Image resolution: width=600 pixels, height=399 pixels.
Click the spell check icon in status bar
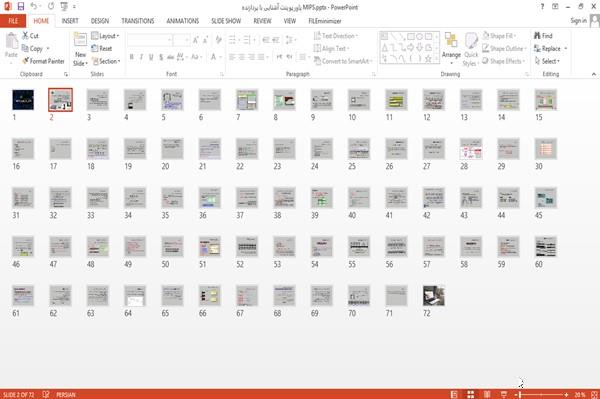(46, 394)
